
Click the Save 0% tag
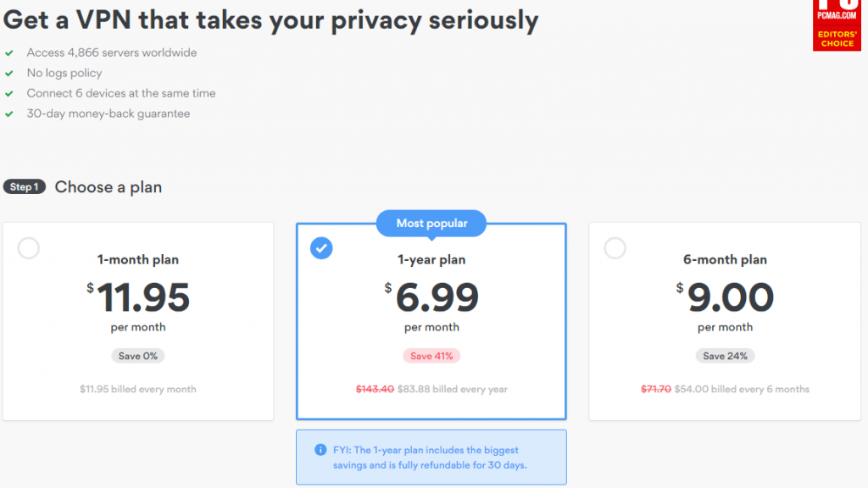point(138,356)
